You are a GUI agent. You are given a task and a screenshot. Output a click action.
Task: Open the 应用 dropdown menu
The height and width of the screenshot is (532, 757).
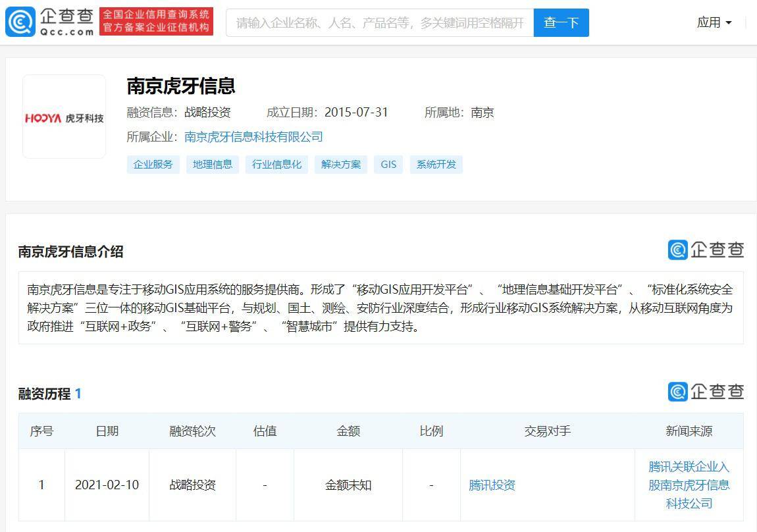(x=714, y=22)
